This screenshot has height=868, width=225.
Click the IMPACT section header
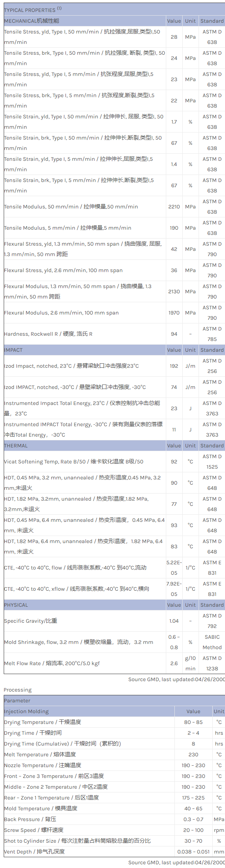click(13, 350)
